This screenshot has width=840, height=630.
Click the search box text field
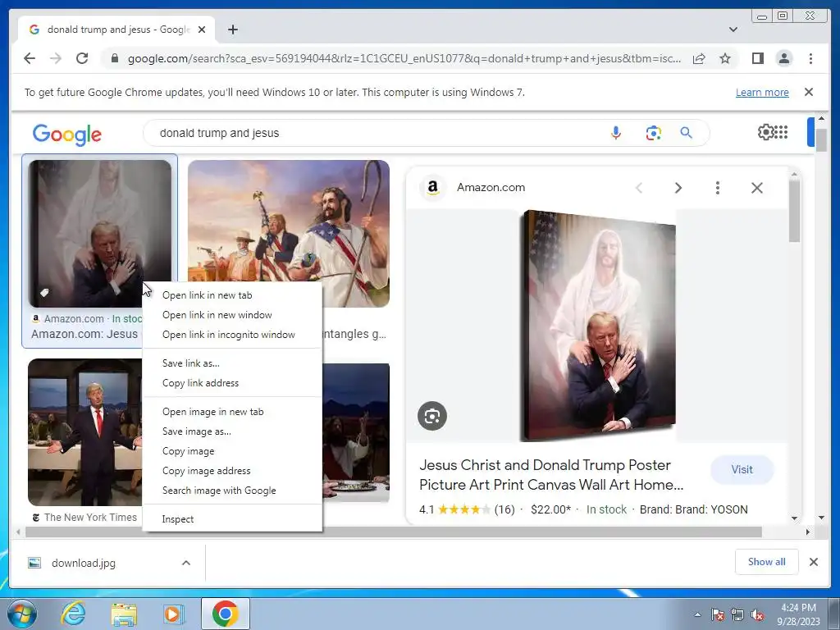click(x=375, y=133)
